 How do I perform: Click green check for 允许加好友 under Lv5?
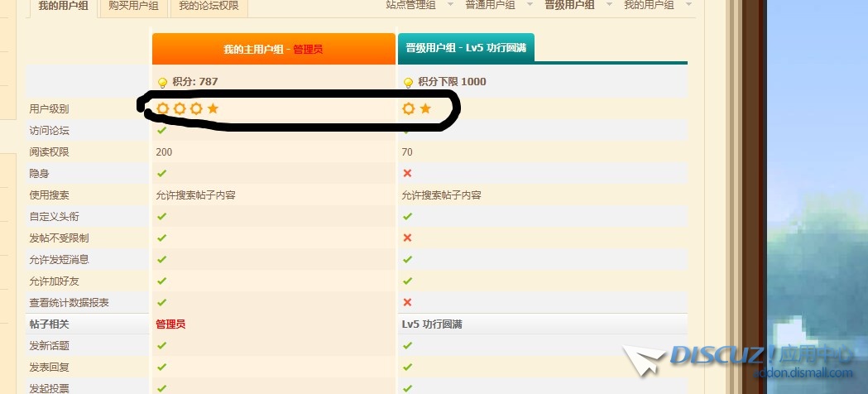pyautogui.click(x=407, y=281)
